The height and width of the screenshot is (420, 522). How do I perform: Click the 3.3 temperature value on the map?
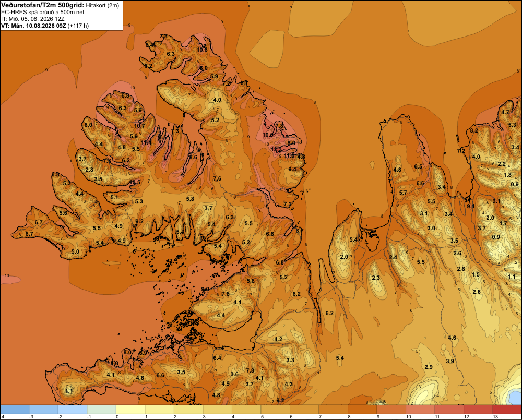coord(290,360)
